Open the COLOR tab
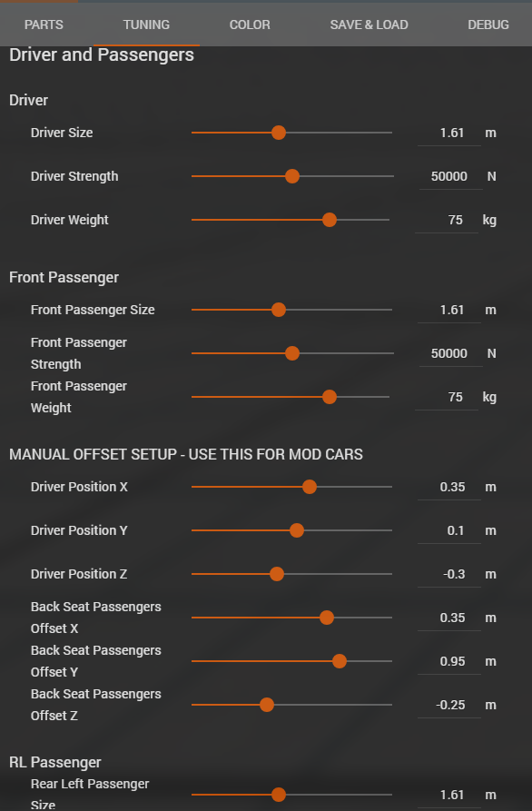The image size is (532, 811). [250, 25]
